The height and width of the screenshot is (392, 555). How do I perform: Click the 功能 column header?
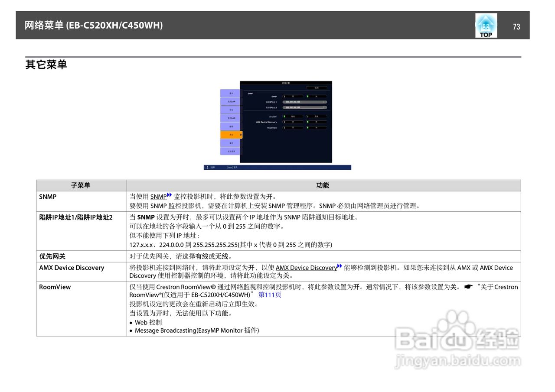[x=323, y=185]
